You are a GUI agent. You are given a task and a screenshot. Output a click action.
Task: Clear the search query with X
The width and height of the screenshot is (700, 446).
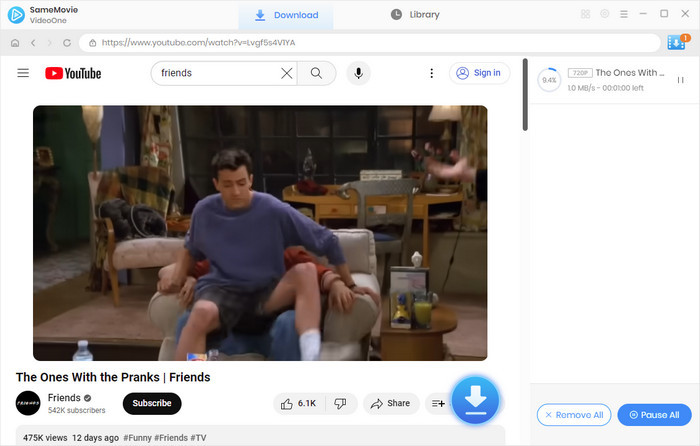point(287,73)
